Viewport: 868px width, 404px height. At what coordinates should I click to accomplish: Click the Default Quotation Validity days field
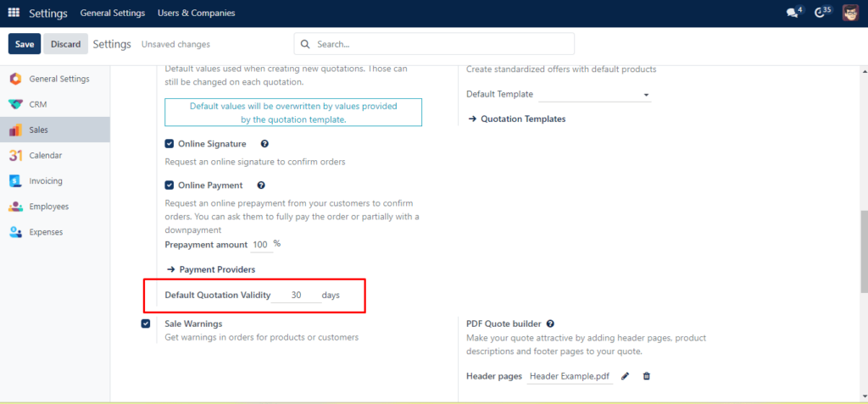[297, 295]
